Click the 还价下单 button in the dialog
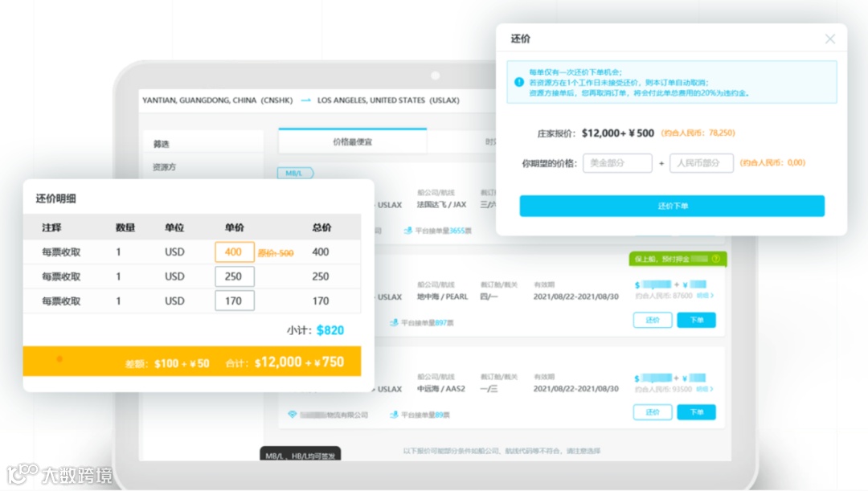Viewport: 868px width, 491px height. coord(672,206)
